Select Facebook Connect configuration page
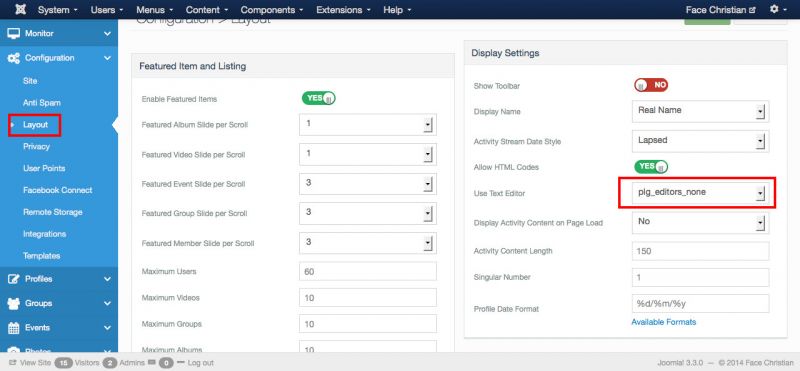The width and height of the screenshot is (800, 371). click(58, 190)
